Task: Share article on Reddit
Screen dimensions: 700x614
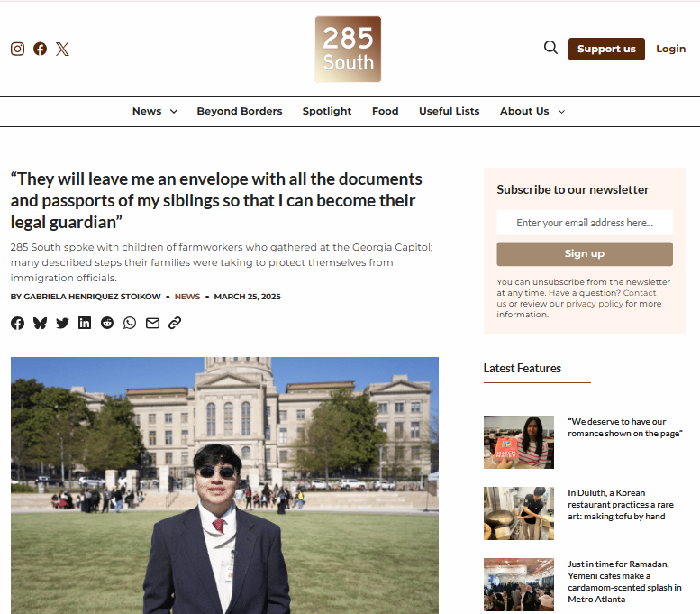Action: coord(107,323)
